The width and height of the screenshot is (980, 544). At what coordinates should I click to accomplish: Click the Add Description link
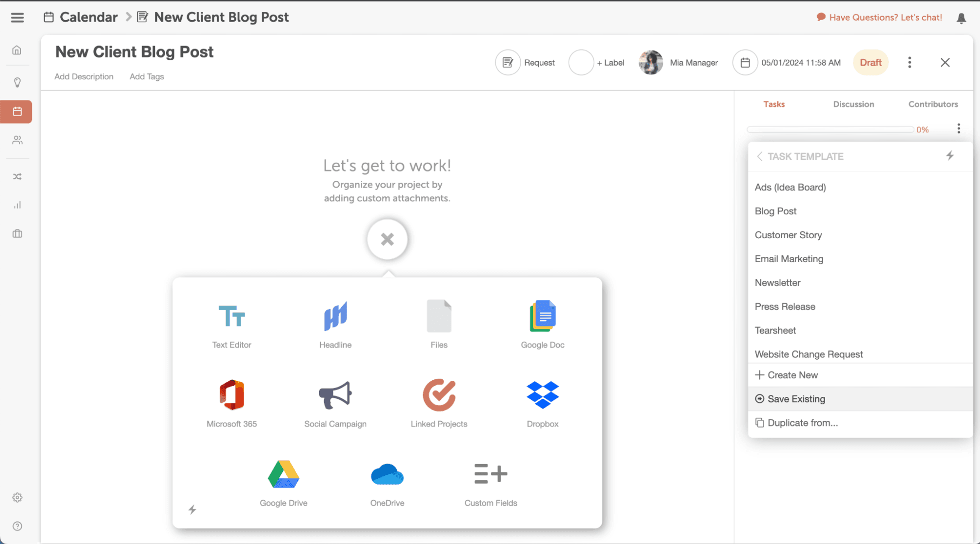[x=84, y=76]
